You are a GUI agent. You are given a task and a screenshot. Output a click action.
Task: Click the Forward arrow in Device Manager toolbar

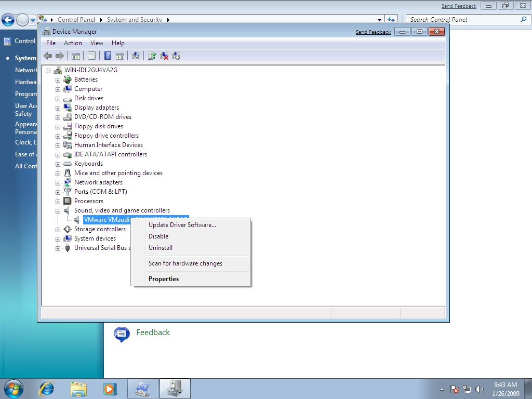(60, 56)
